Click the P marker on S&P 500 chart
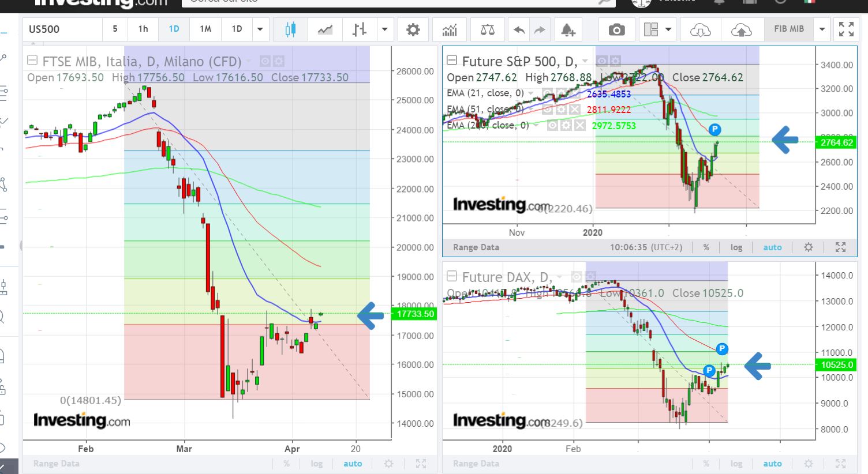 (714, 129)
